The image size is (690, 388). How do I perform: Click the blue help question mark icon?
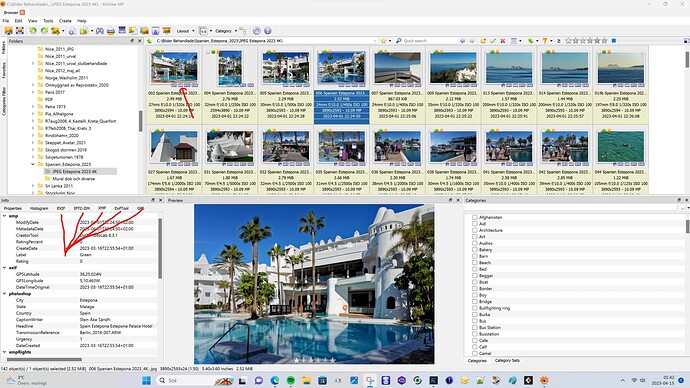pyautogui.click(x=267, y=31)
